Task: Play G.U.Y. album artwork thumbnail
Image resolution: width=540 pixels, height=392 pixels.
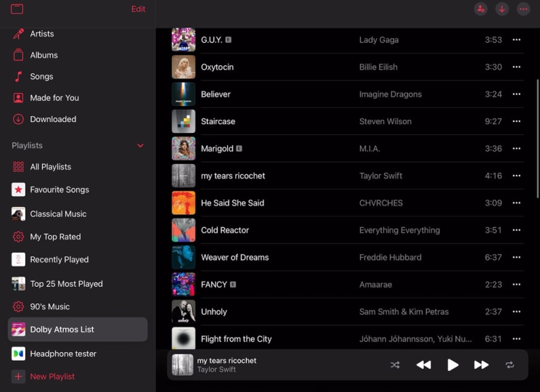Action: point(184,40)
